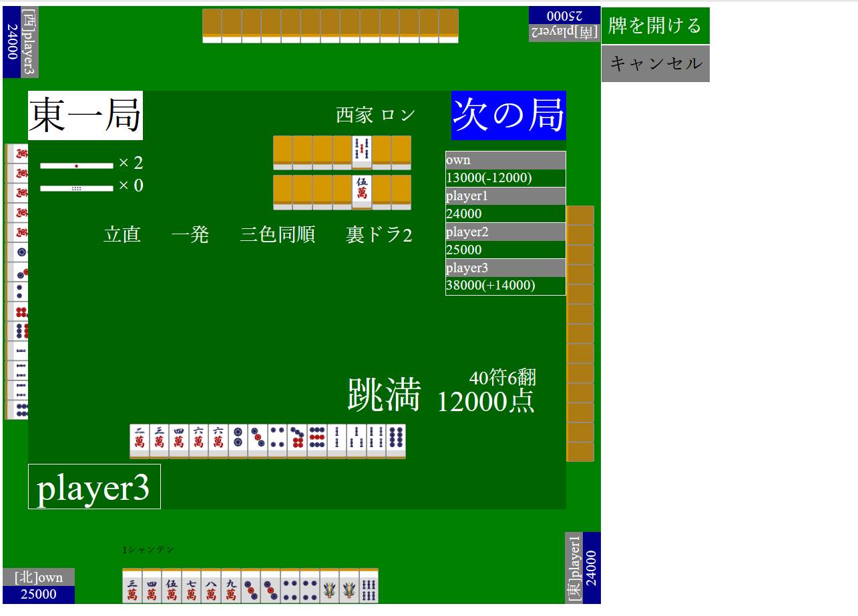The width and height of the screenshot is (858, 616).
Task: Click the 東一局 round label
Action: point(85,115)
